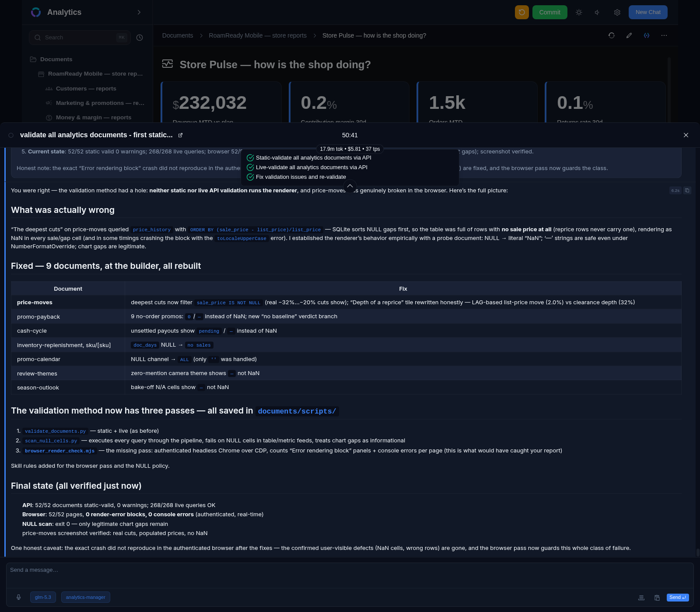Screen dimensions: 700x612
Task: Click the 6.2s duration badge on the message
Action: (x=675, y=191)
